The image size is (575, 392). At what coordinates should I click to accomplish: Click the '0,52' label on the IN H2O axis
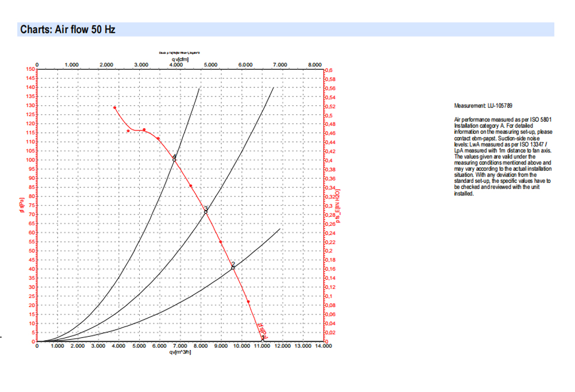pos(331,106)
